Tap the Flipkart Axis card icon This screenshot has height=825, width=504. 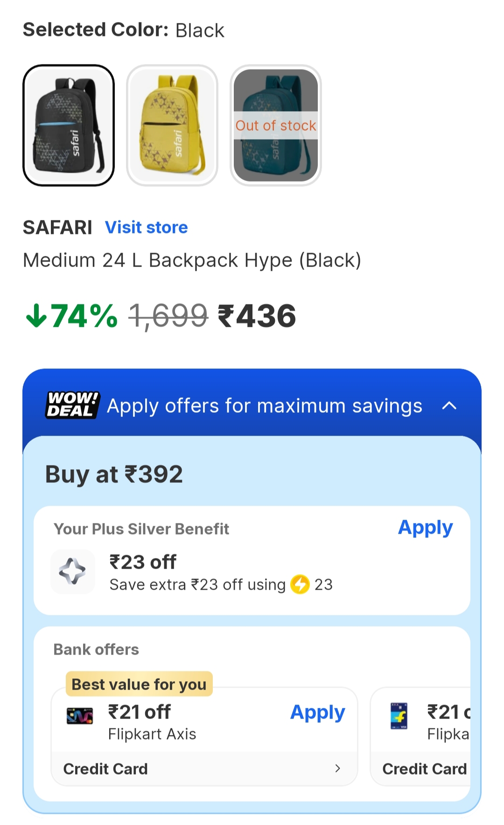(x=80, y=716)
